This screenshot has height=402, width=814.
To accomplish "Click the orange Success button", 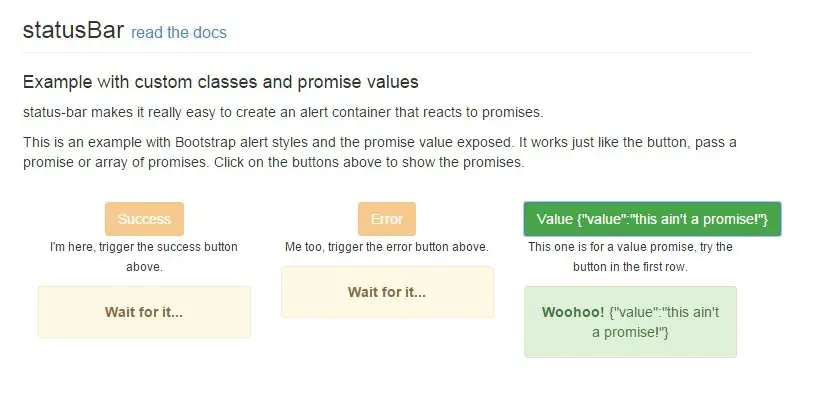I will 144,219.
